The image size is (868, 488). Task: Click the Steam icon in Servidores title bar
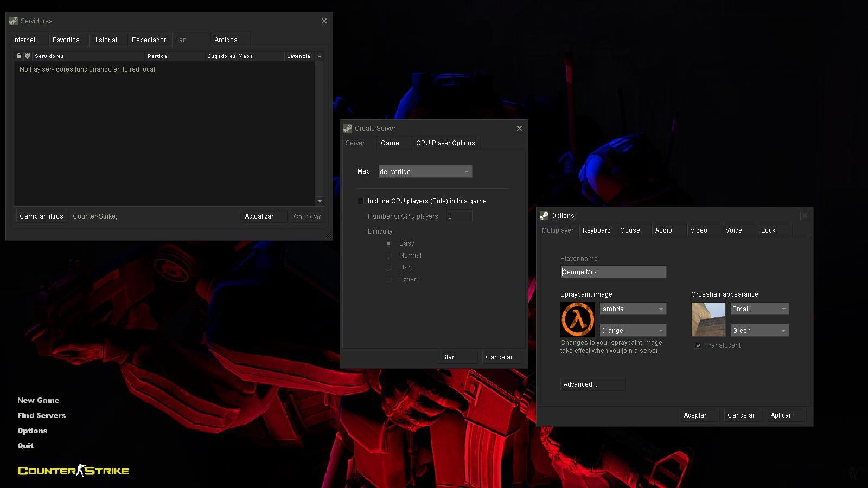[x=14, y=21]
